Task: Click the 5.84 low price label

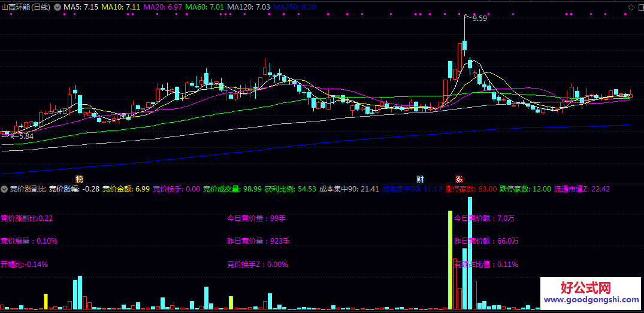Action: point(26,136)
